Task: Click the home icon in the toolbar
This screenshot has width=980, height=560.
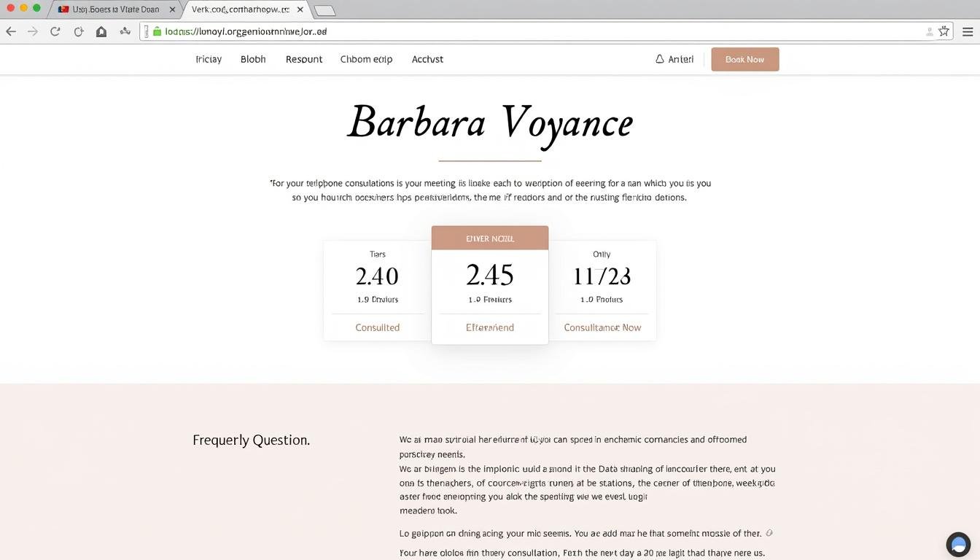Action: pos(101,31)
